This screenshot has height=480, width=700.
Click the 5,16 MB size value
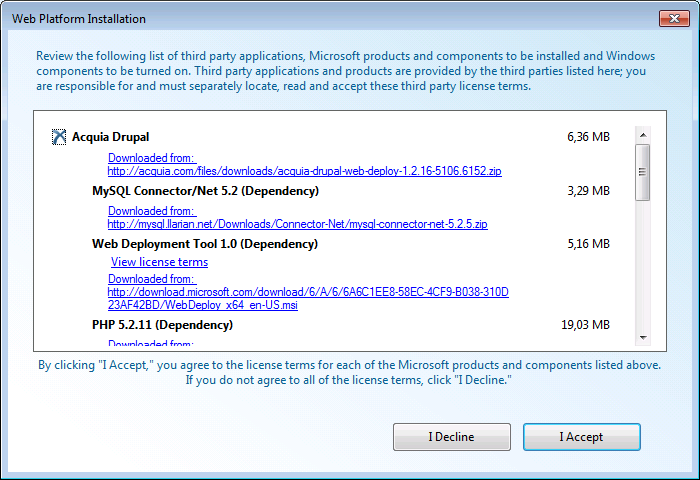click(x=588, y=244)
